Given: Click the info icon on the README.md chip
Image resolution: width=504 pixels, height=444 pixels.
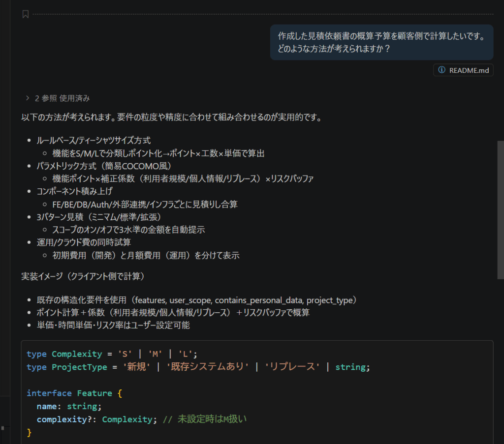Looking at the screenshot, I should pyautogui.click(x=441, y=70).
